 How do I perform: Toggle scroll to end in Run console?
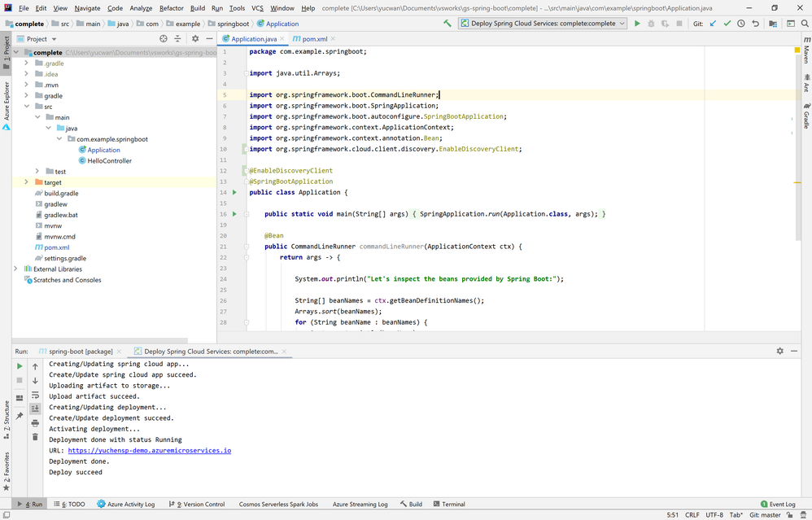click(x=35, y=409)
